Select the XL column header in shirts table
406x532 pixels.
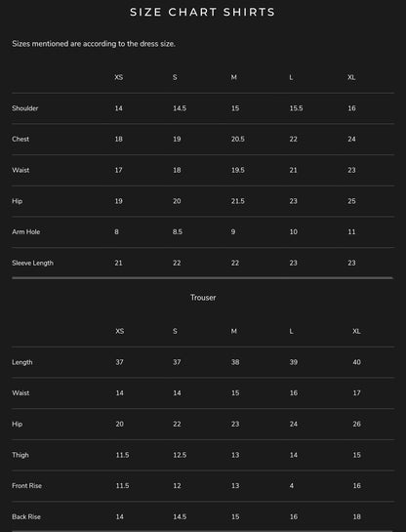point(351,77)
